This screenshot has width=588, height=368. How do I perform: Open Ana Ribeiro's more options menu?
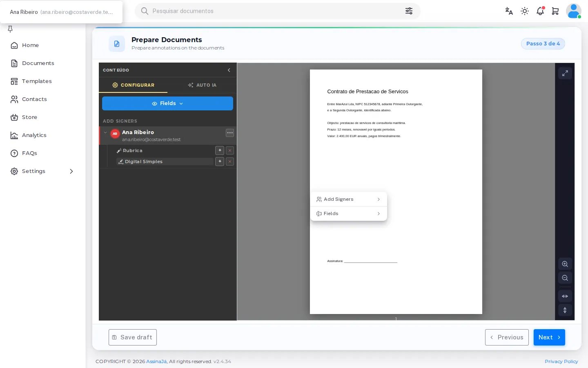tap(230, 133)
